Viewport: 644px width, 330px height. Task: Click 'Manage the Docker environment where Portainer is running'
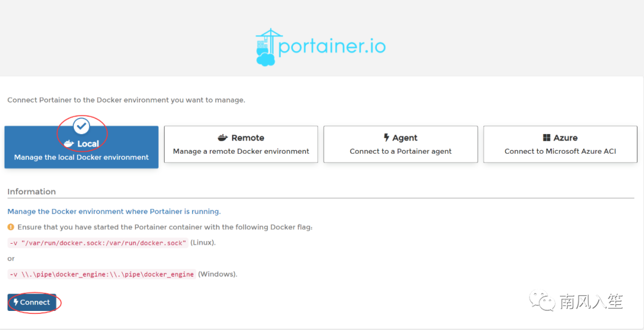(114, 212)
